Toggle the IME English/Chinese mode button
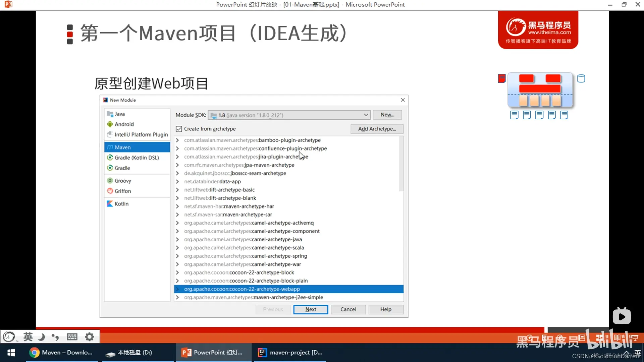Screen dimensions: 644x362 point(28,337)
